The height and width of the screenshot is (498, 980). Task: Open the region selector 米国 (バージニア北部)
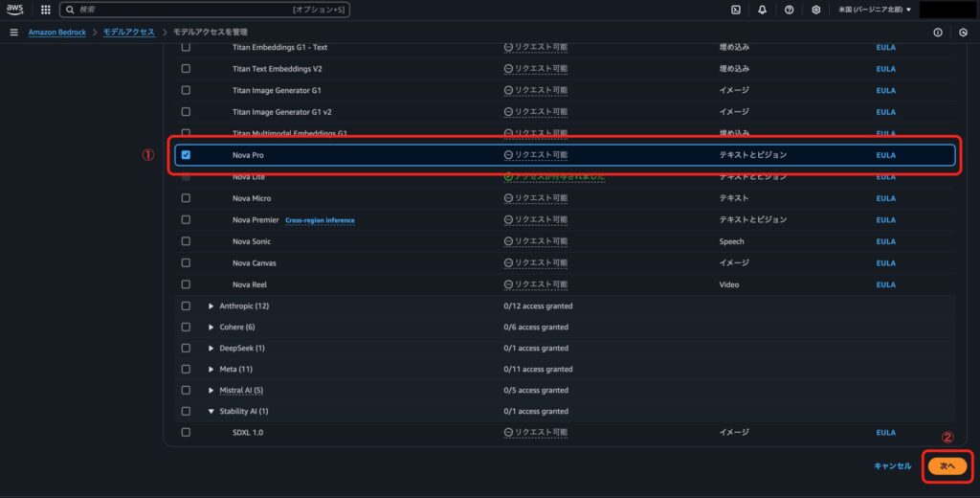[875, 10]
